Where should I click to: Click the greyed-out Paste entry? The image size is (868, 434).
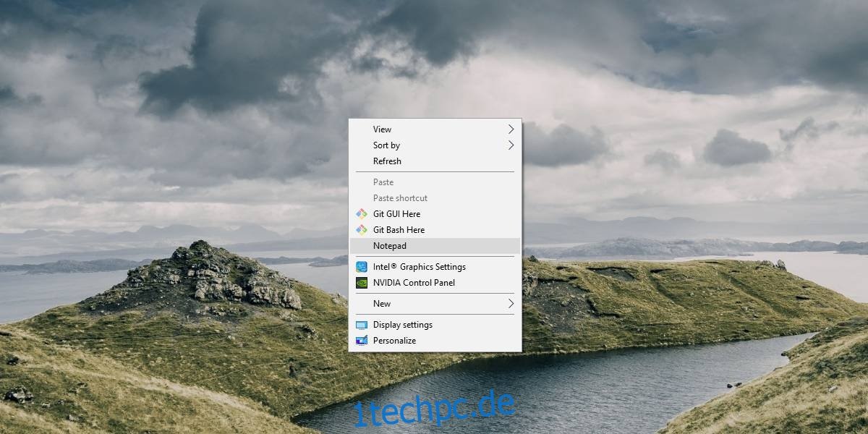[435, 182]
